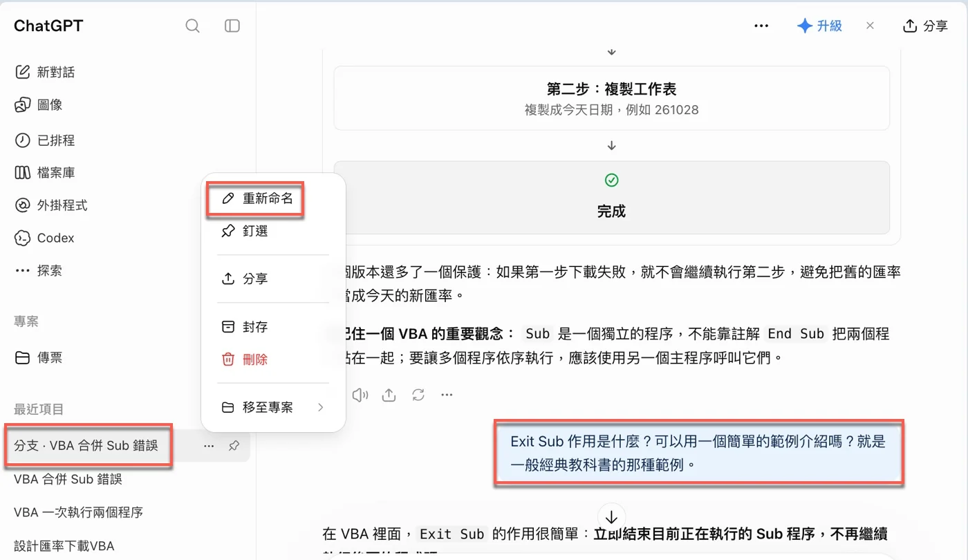Choose 釘選 in the context menu

(245, 231)
